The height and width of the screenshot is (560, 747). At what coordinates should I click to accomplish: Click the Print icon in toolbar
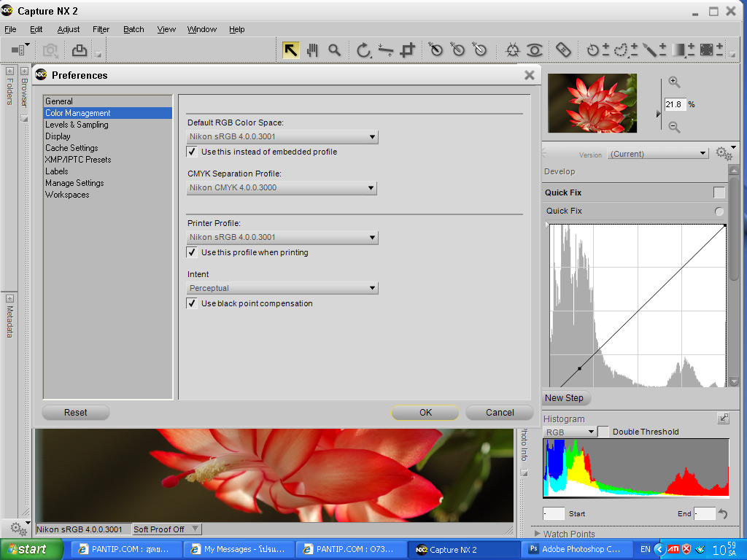[x=80, y=50]
